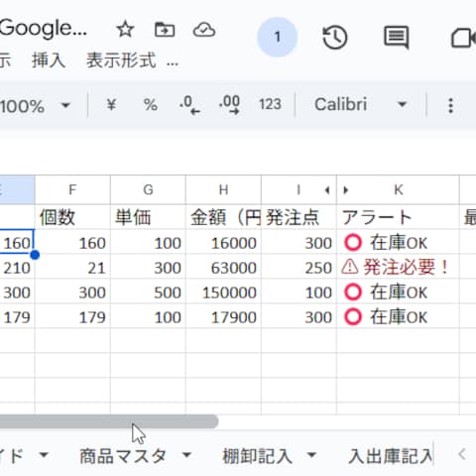Open 棚卸記入 sheet tab menu arrow
Image resolution: width=476 pixels, height=476 pixels.
pyautogui.click(x=311, y=455)
